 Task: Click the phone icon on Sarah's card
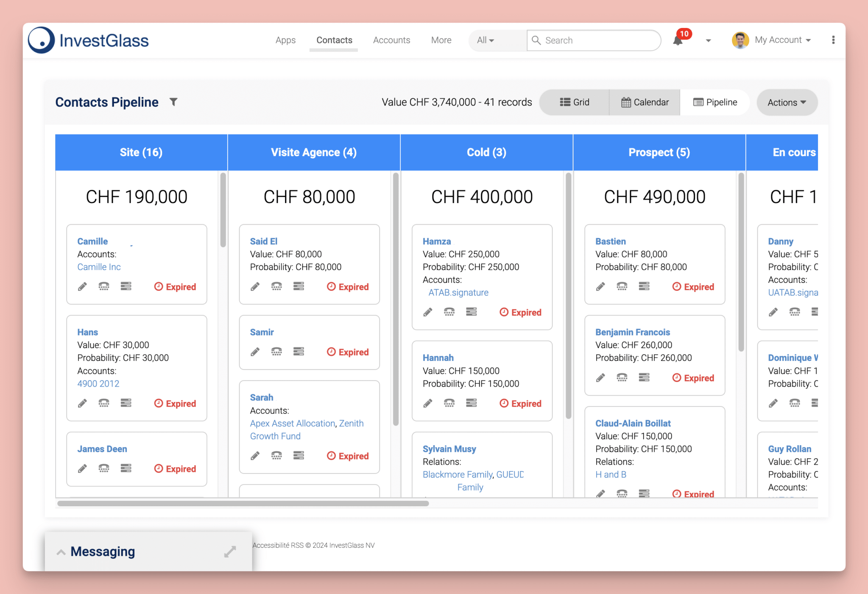pyautogui.click(x=276, y=455)
